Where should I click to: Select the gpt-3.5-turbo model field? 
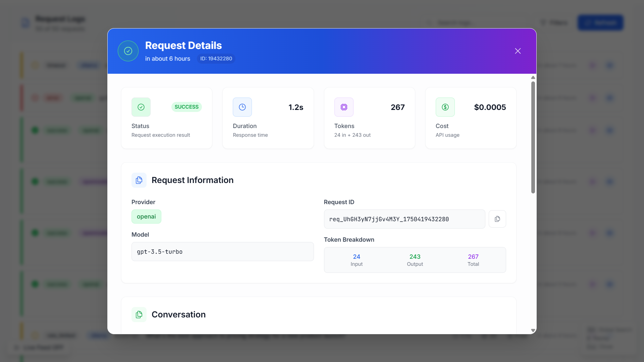pos(222,252)
